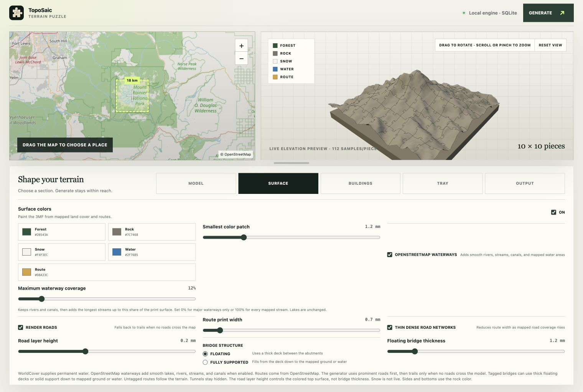Open the Buildings tab
The width and height of the screenshot is (583, 392).
[360, 183]
